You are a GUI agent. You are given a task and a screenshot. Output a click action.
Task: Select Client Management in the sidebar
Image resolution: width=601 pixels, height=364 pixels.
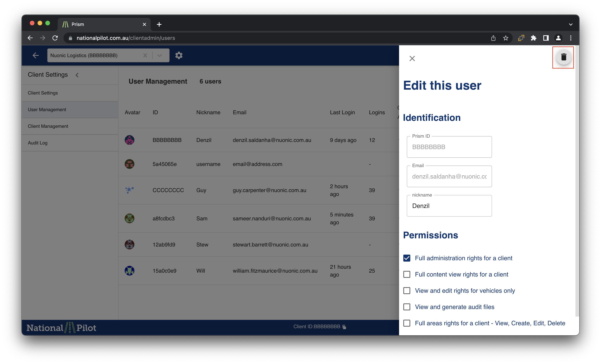(x=48, y=126)
